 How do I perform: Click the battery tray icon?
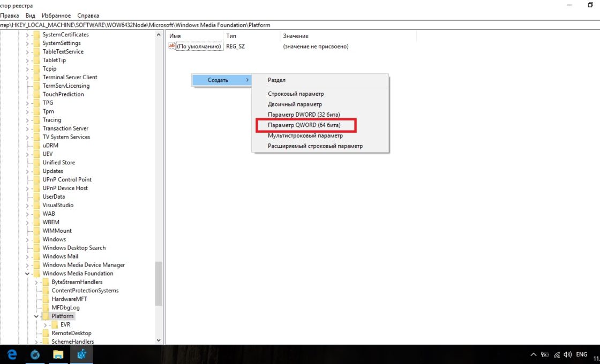[x=545, y=355]
